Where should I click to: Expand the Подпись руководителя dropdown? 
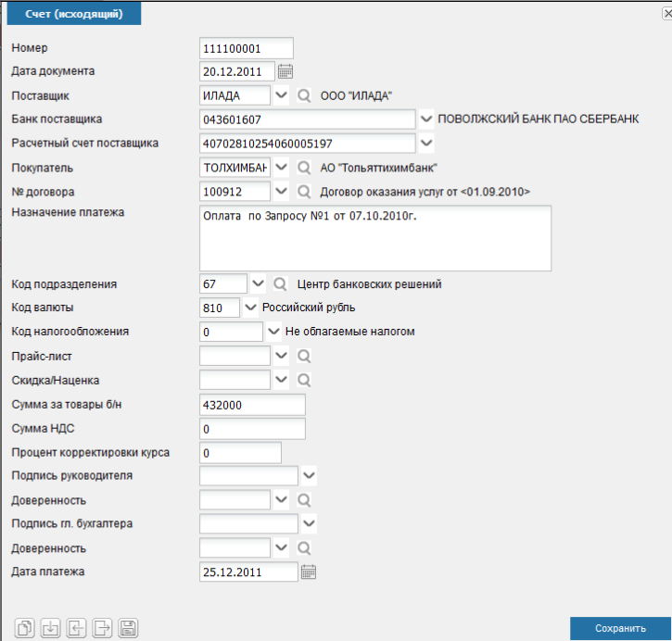pyautogui.click(x=309, y=475)
